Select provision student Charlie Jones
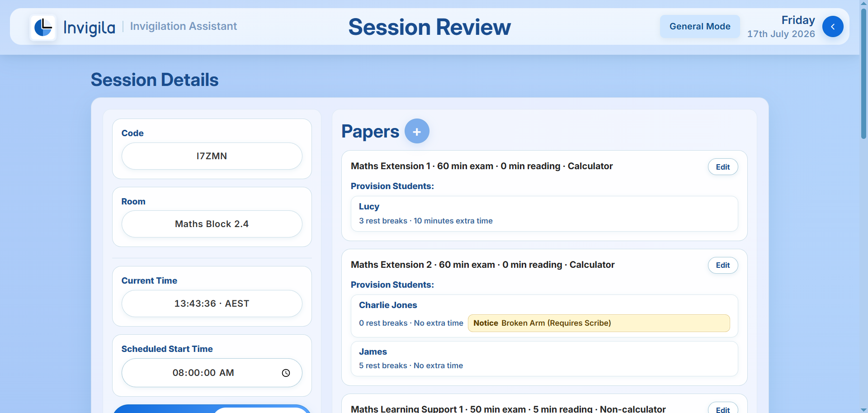Image resolution: width=868 pixels, height=413 pixels. [544, 316]
